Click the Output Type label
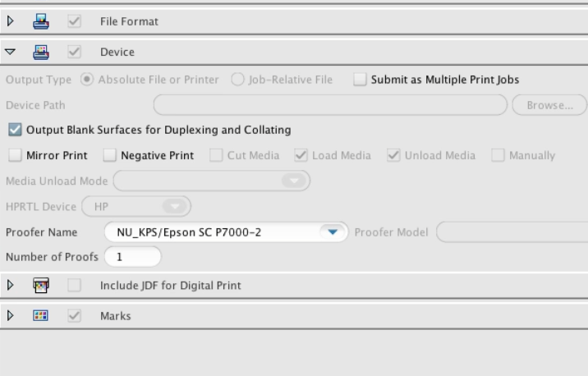 pyautogui.click(x=39, y=80)
